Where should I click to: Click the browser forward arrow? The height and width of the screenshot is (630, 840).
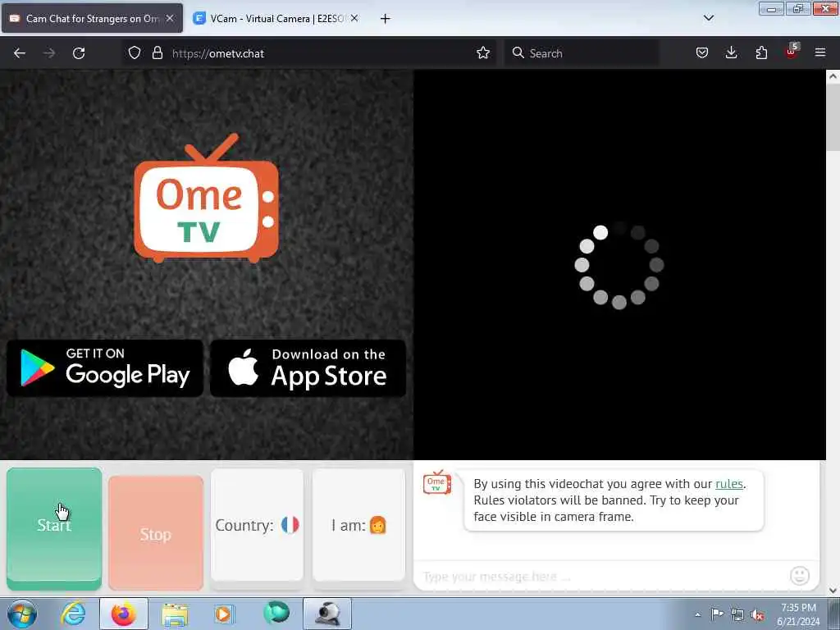click(49, 53)
